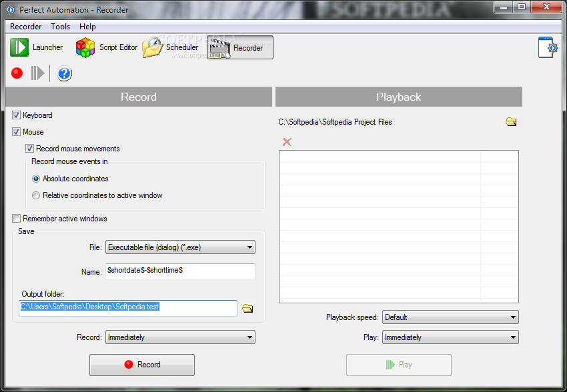Open the Help menu
The image size is (567, 392).
87,27
